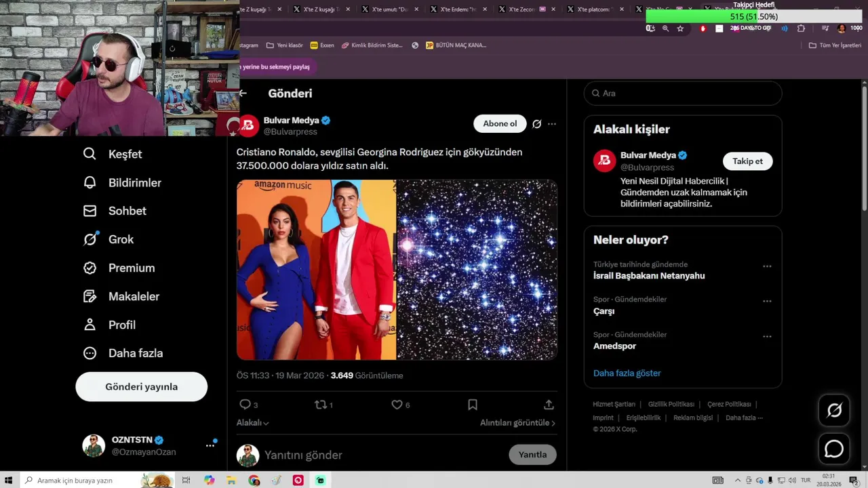Click the Takip et button
The image size is (868, 488).
point(747,161)
